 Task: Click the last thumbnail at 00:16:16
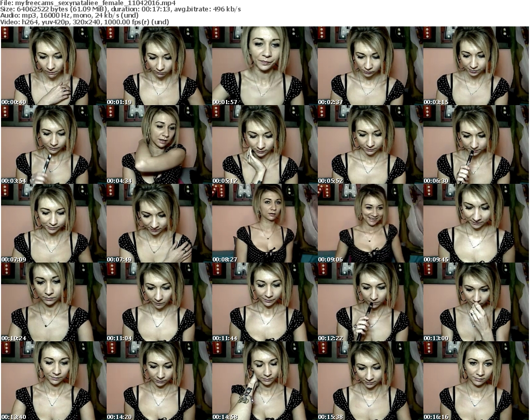tap(476, 381)
